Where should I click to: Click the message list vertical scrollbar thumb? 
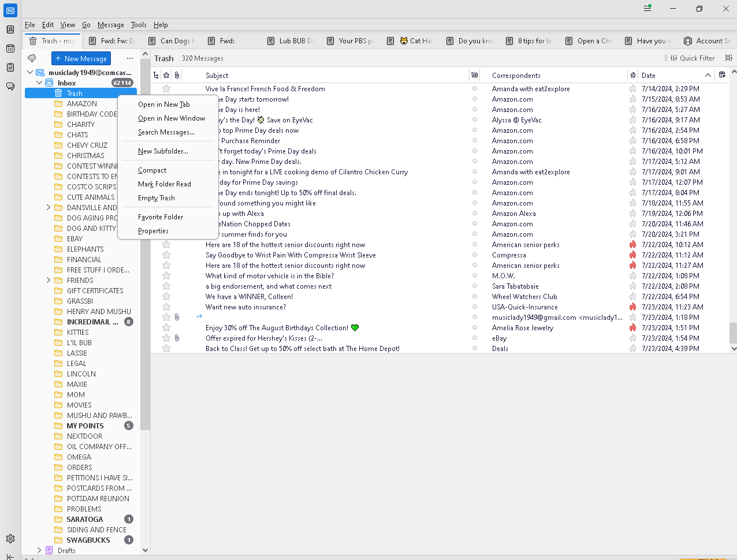tap(733, 333)
